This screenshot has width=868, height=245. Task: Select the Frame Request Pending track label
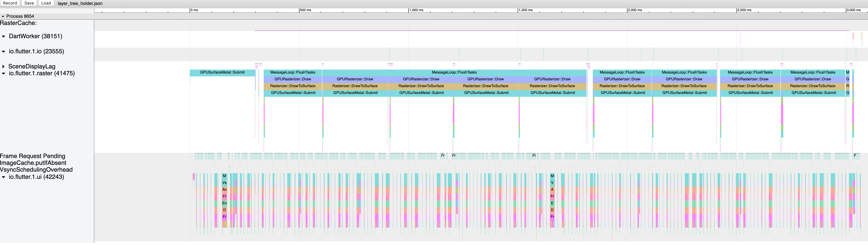point(33,156)
